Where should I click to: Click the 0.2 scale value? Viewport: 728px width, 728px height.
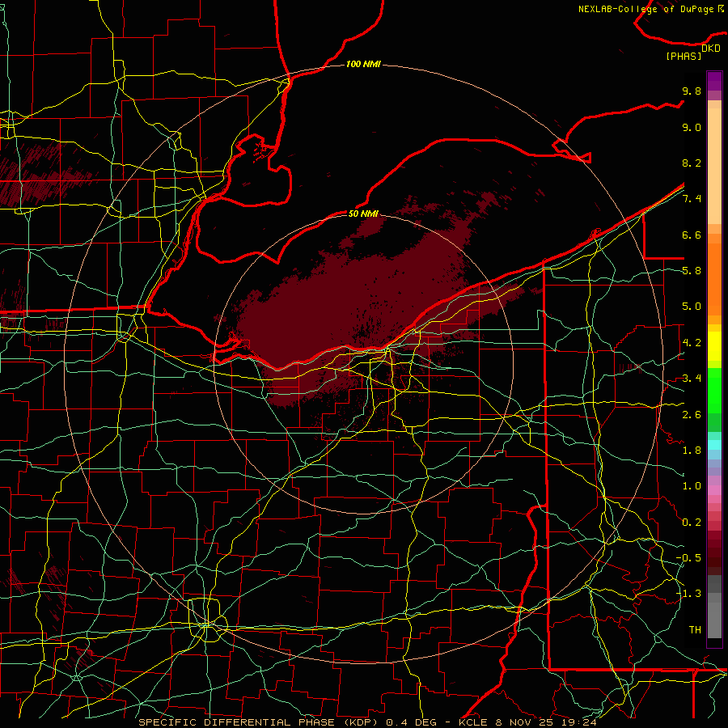tap(692, 523)
